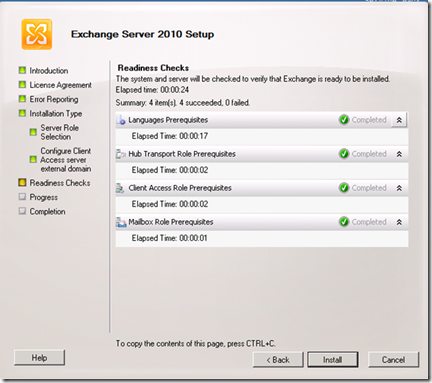Click the Hub Transport Role Prerequisites heading
Viewport: 432px width, 383px height.
(182, 154)
